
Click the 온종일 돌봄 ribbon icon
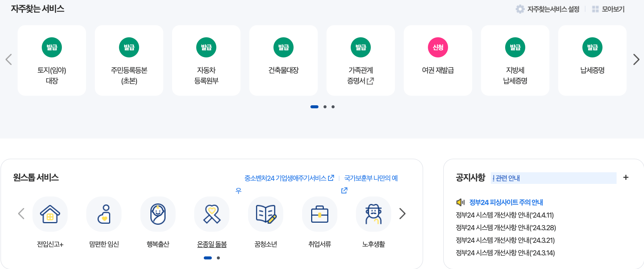[212, 214]
